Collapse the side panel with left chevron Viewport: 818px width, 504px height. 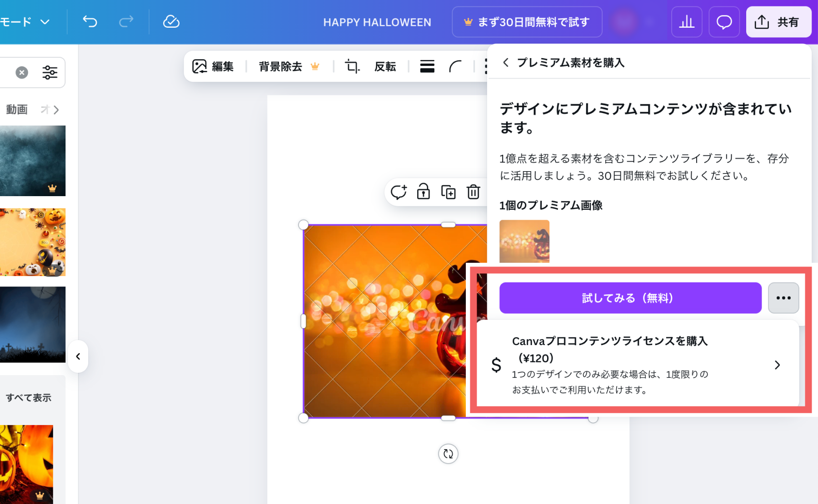78,356
